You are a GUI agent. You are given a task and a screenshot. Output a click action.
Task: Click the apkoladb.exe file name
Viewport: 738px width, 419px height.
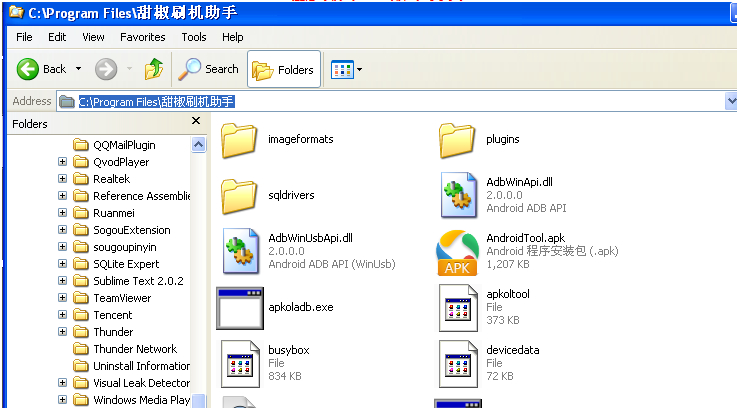pyautogui.click(x=301, y=307)
